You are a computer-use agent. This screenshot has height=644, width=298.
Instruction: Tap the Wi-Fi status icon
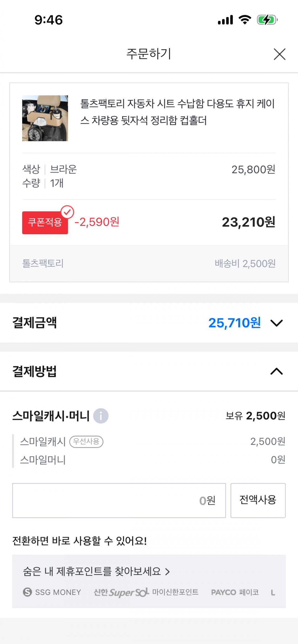[244, 20]
